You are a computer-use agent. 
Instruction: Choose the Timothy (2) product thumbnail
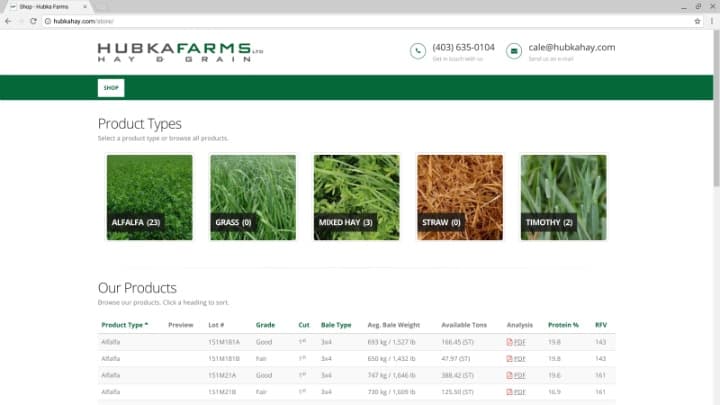(x=563, y=197)
